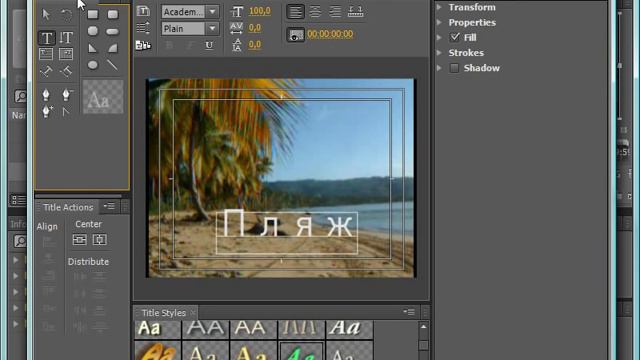Image resolution: width=640 pixels, height=360 pixels.
Task: Toggle Show Background Video
Action: [x=296, y=35]
